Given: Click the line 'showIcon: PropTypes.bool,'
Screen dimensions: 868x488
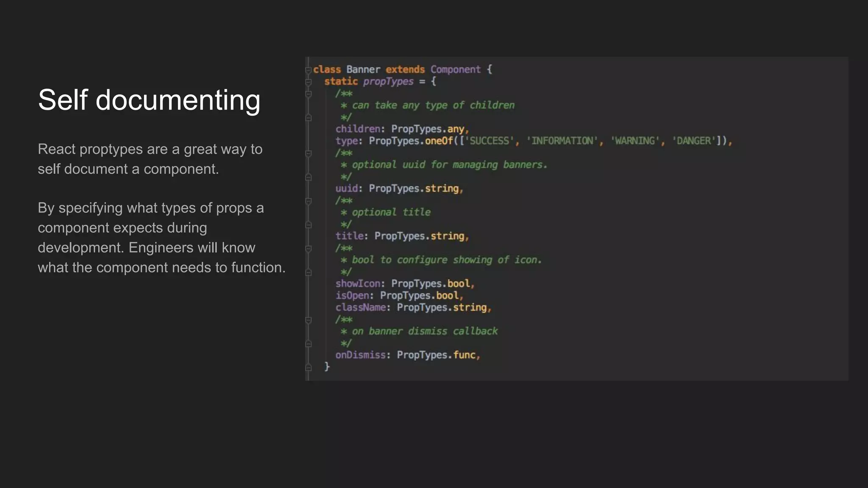Looking at the screenshot, I should [x=405, y=283].
